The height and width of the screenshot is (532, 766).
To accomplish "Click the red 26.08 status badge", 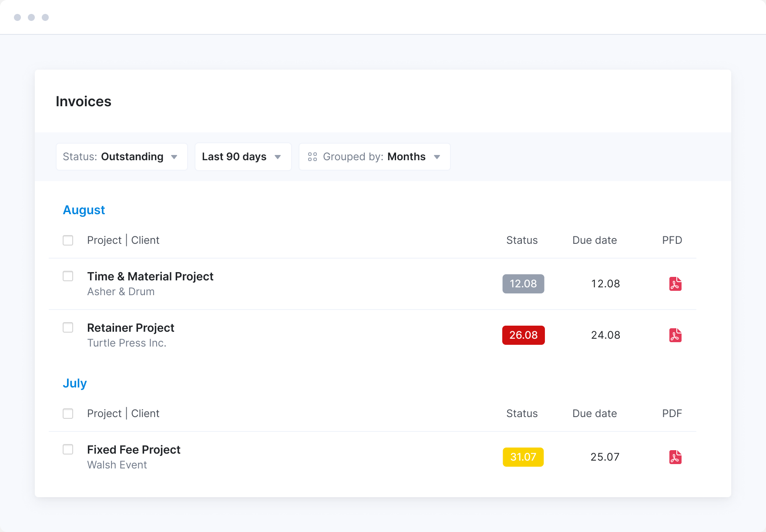I will point(523,335).
